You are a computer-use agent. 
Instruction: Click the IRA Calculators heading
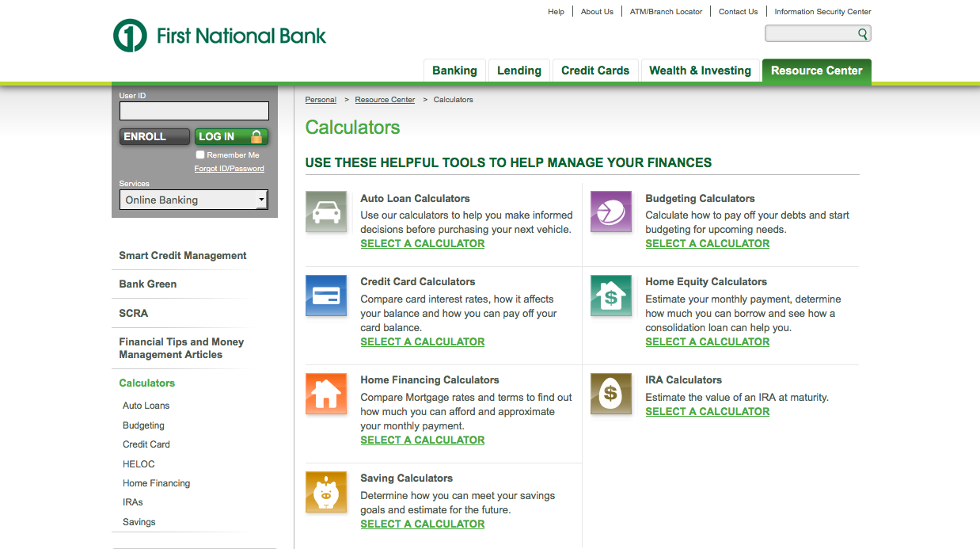684,380
